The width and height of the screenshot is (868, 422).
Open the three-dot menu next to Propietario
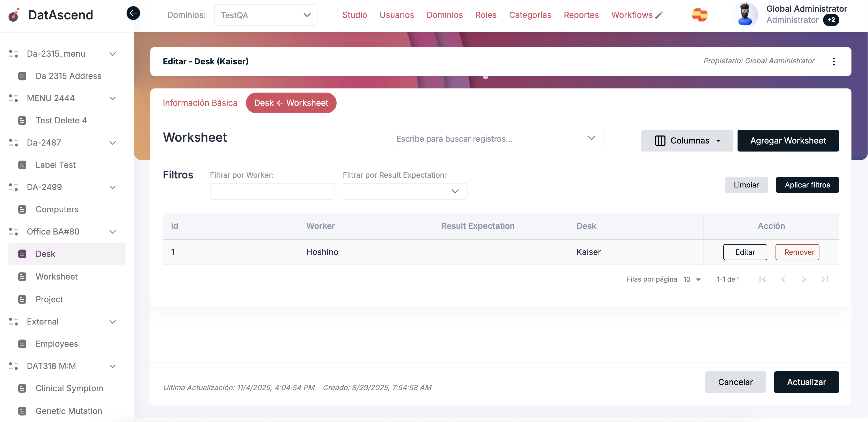tap(834, 61)
